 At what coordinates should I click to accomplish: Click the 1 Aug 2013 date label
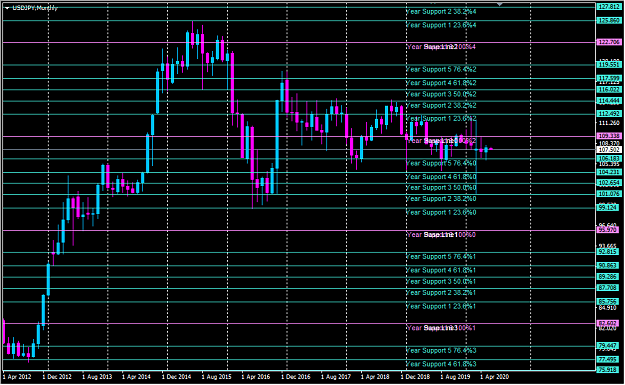(97, 377)
